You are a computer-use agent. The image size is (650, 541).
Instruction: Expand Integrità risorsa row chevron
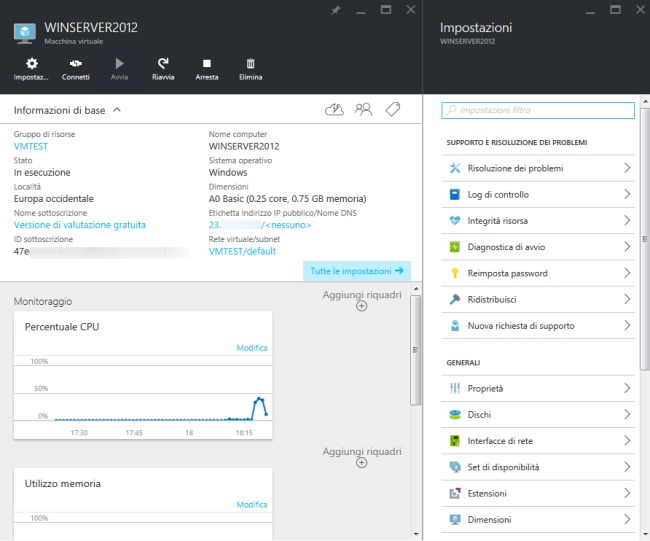click(x=627, y=220)
